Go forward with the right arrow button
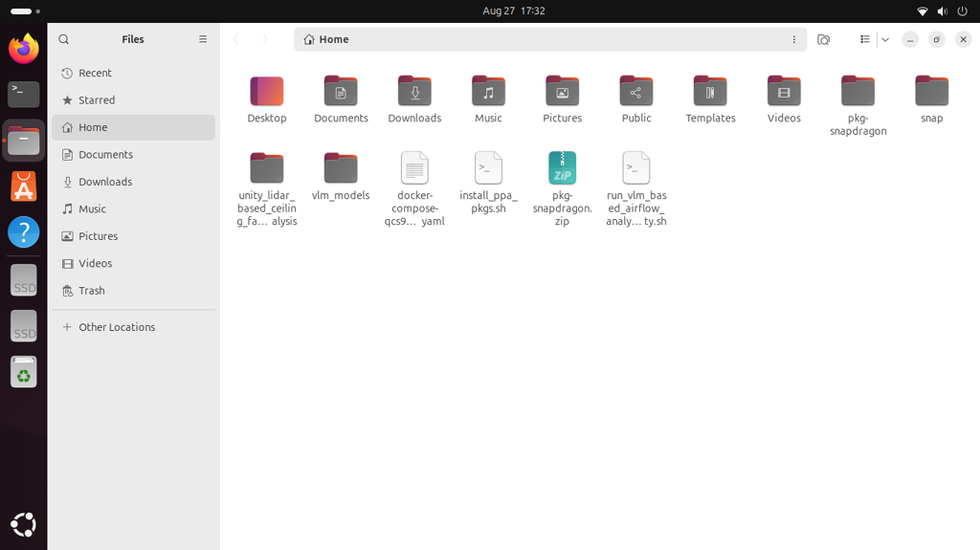 pyautogui.click(x=264, y=39)
